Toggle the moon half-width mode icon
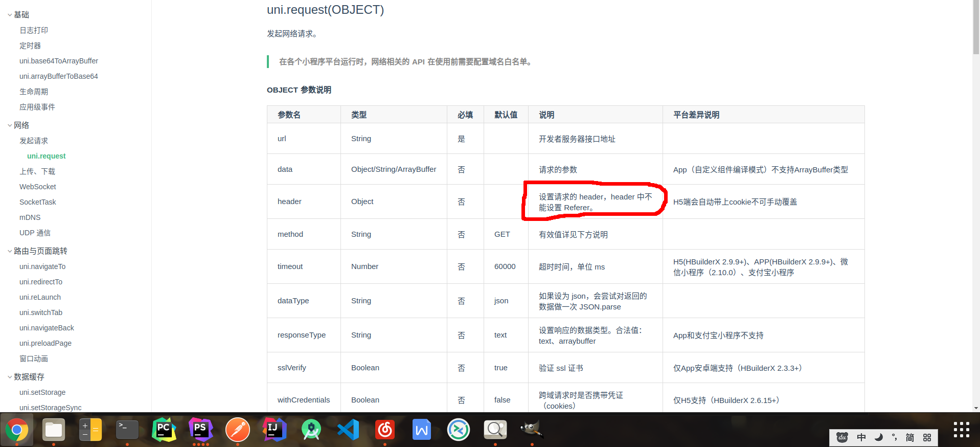Screen dimensions: 980x447 (x=879, y=437)
